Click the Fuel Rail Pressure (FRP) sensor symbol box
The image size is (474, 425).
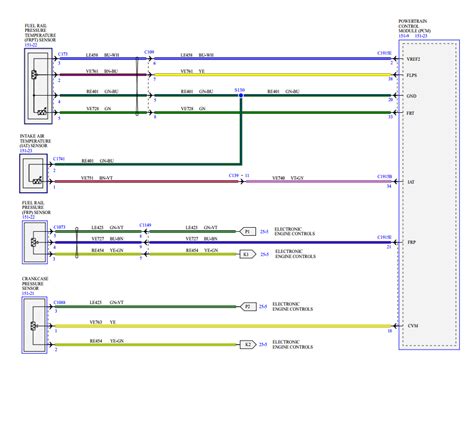click(35, 242)
